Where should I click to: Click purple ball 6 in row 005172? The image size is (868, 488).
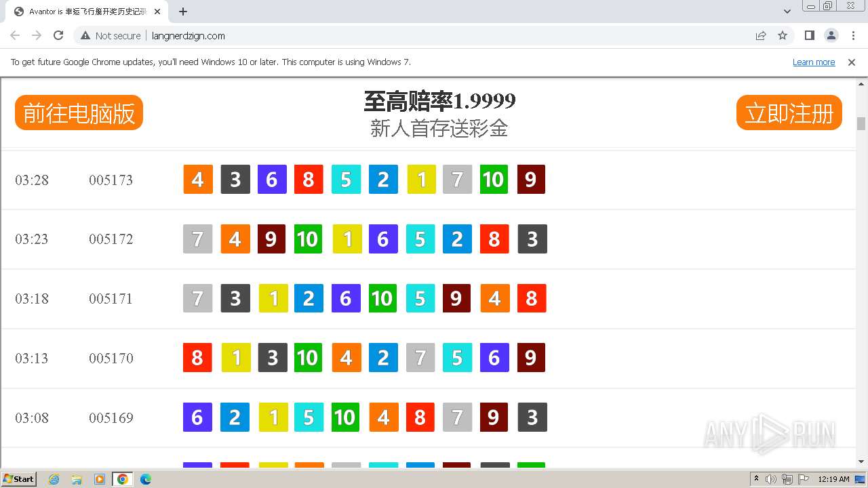[383, 239]
